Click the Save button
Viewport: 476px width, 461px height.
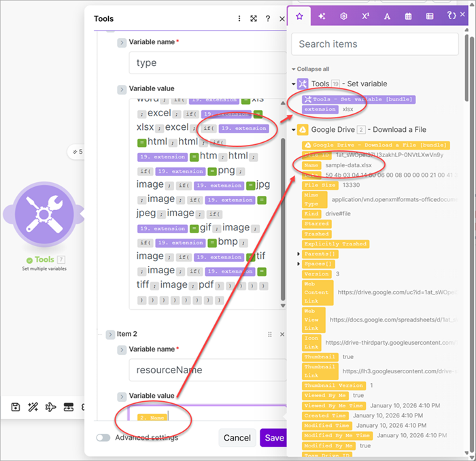(x=273, y=438)
